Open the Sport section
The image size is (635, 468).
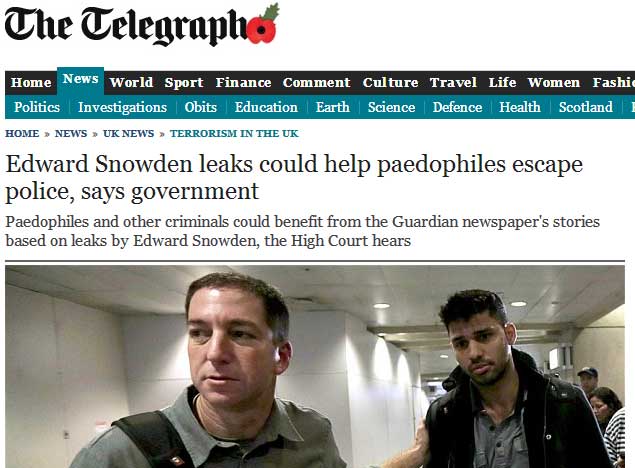(x=184, y=83)
